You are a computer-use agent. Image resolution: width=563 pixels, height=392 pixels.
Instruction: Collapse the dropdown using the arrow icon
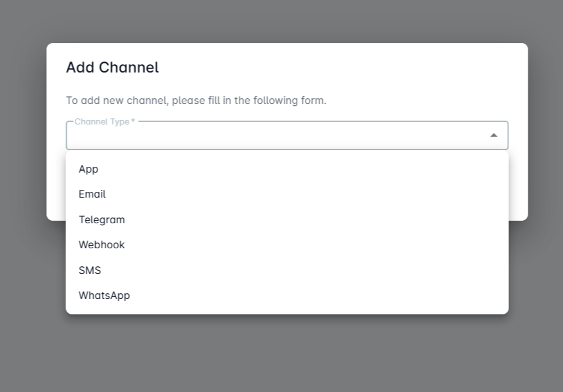click(x=494, y=135)
